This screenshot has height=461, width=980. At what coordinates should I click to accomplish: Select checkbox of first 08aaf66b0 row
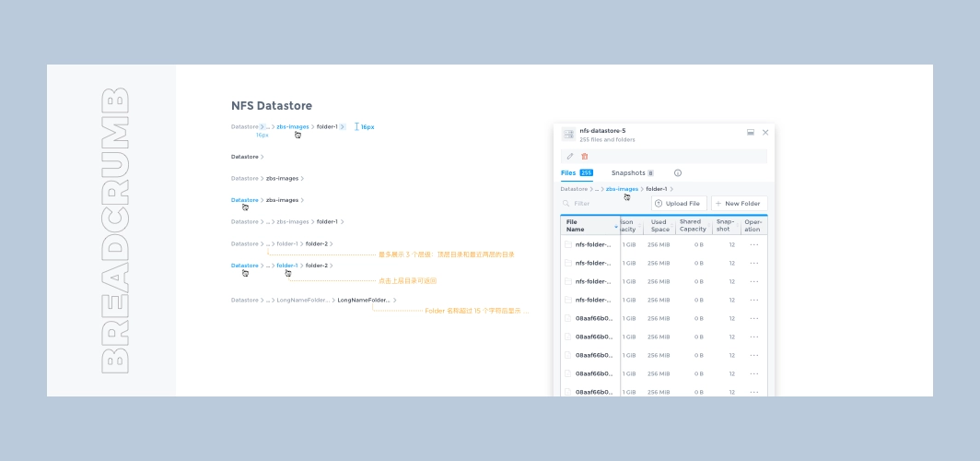pyautogui.click(x=568, y=318)
